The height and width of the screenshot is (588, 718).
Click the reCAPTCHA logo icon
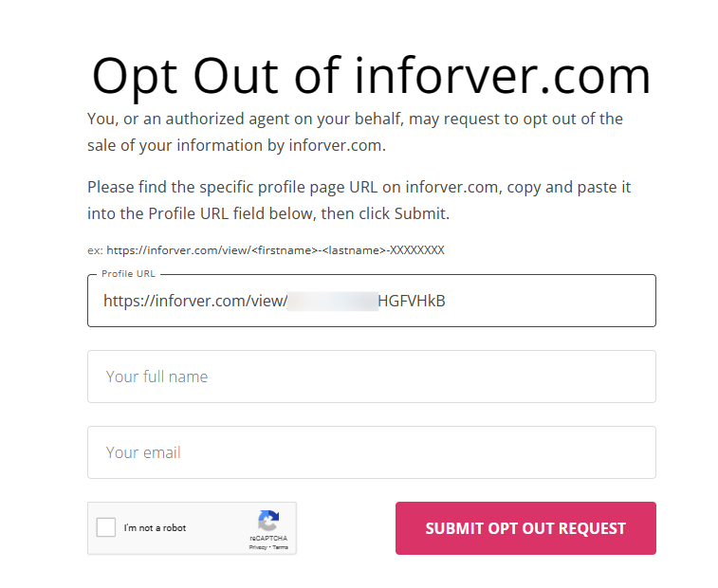coord(268,521)
